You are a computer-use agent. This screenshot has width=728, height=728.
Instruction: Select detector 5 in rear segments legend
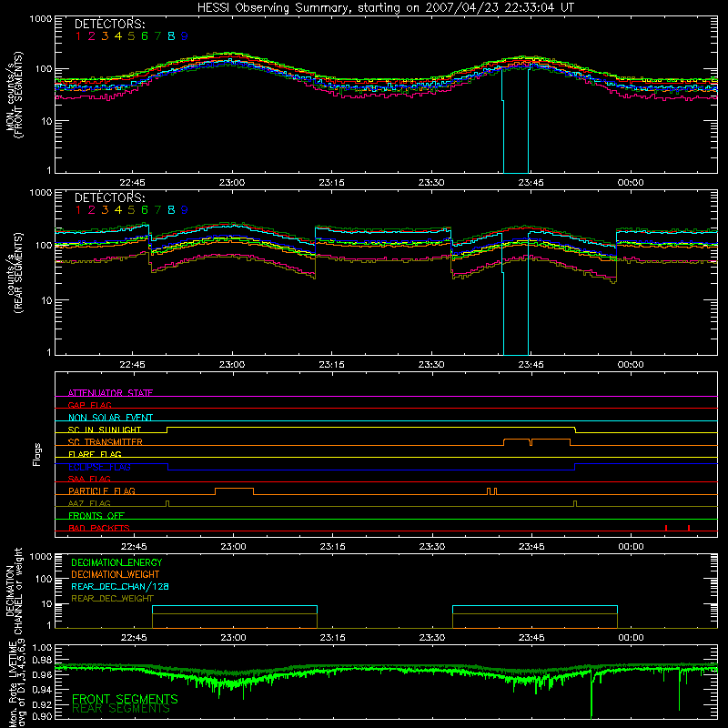click(x=131, y=210)
